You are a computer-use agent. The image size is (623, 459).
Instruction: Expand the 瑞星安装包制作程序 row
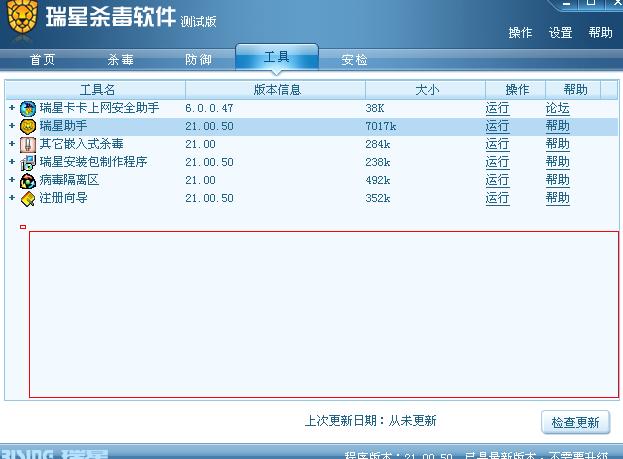coord(12,161)
